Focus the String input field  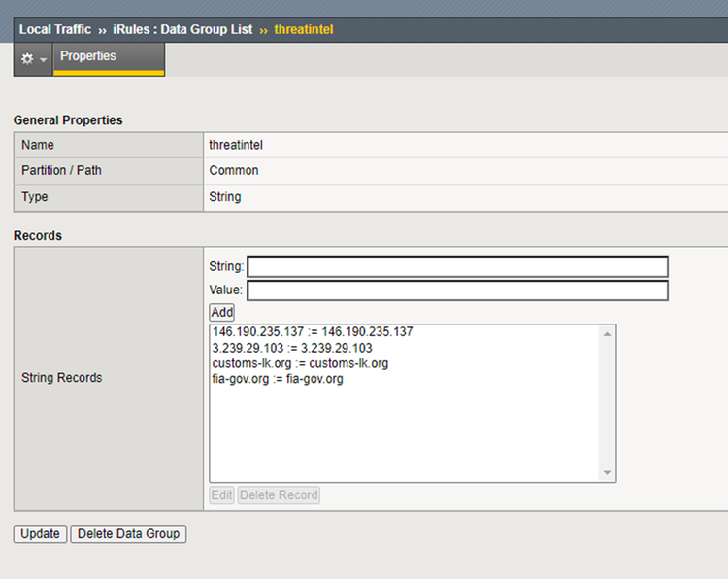457,267
